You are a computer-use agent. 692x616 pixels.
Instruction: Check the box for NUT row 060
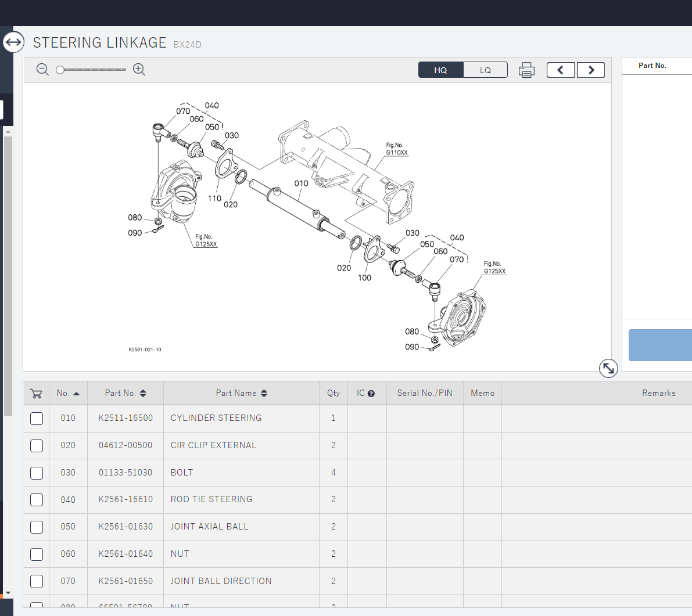[37, 554]
